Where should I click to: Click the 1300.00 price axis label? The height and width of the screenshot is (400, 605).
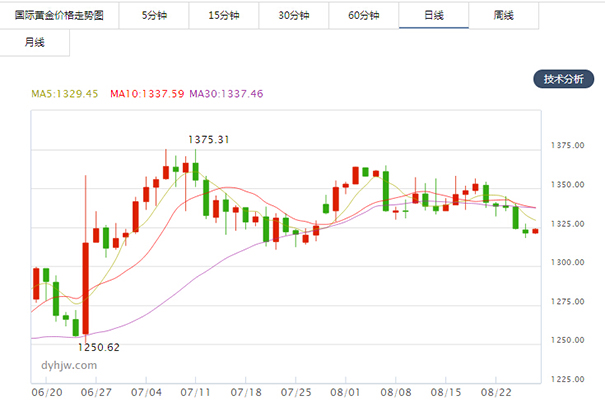pyautogui.click(x=567, y=262)
